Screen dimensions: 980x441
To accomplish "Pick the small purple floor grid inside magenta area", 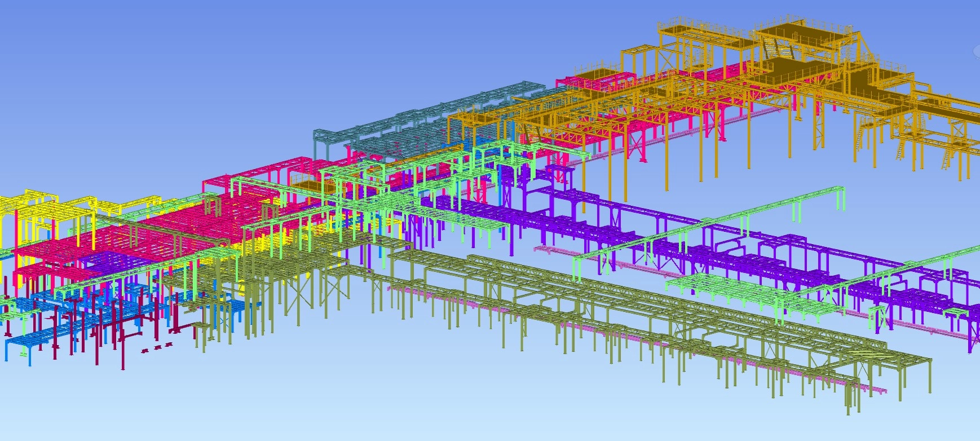I will [x=104, y=261].
